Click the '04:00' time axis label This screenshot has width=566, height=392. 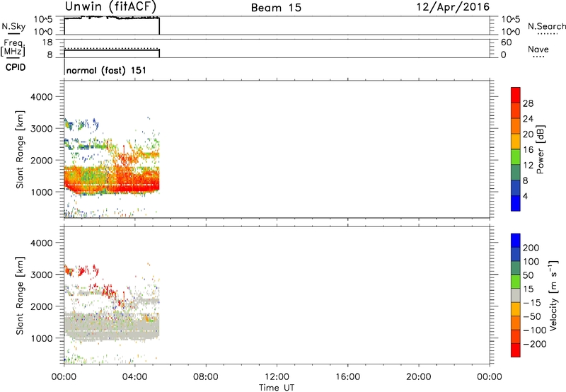[x=134, y=377]
